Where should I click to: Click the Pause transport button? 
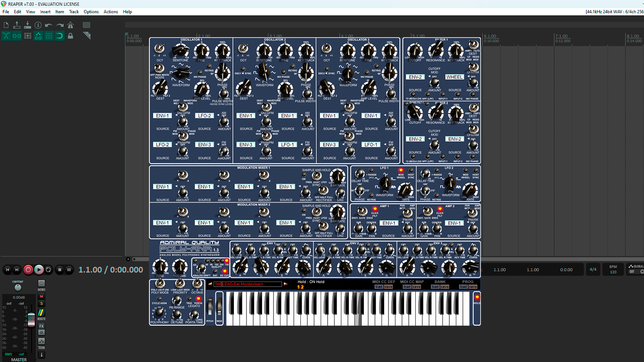(69, 270)
